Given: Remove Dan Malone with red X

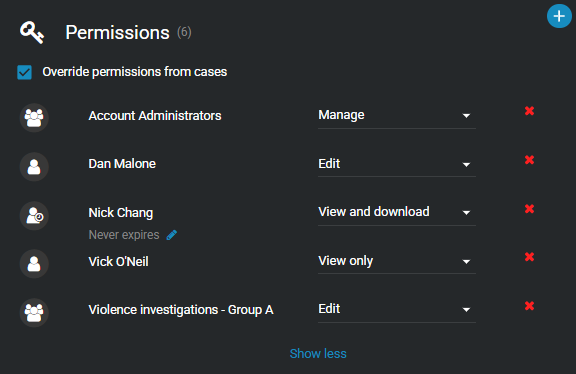Looking at the screenshot, I should click(x=529, y=159).
